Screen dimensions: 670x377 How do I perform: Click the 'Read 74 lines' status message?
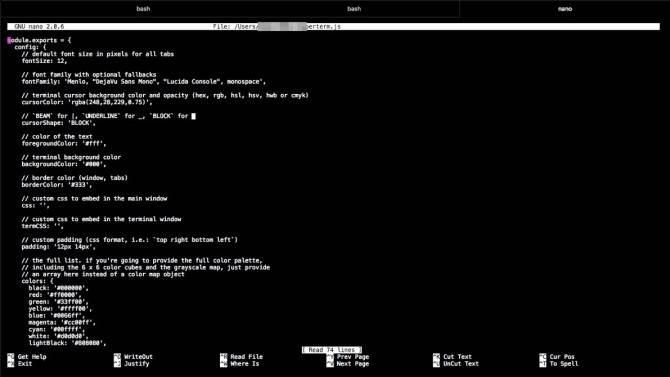tap(332, 350)
